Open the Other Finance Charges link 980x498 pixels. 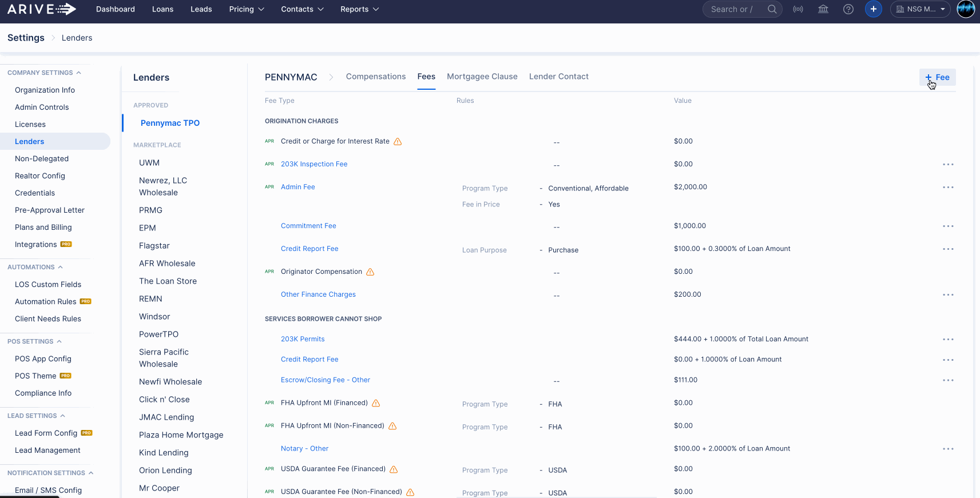(x=318, y=294)
